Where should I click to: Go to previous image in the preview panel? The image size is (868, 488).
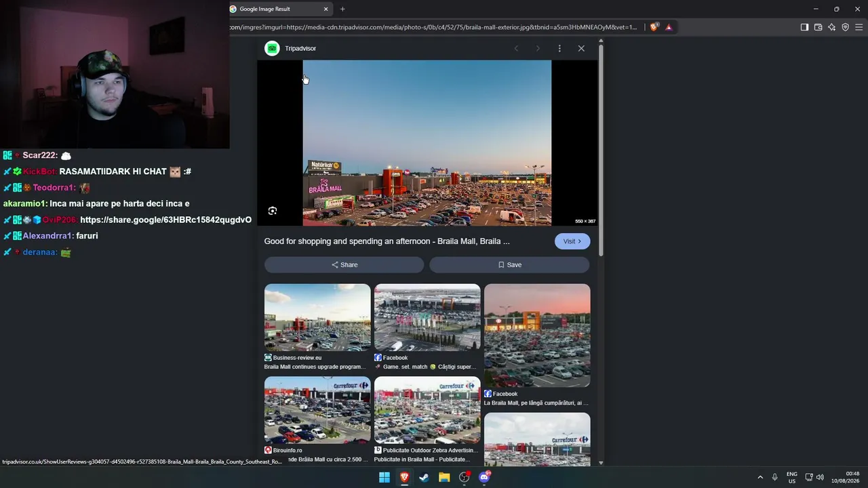tap(516, 48)
